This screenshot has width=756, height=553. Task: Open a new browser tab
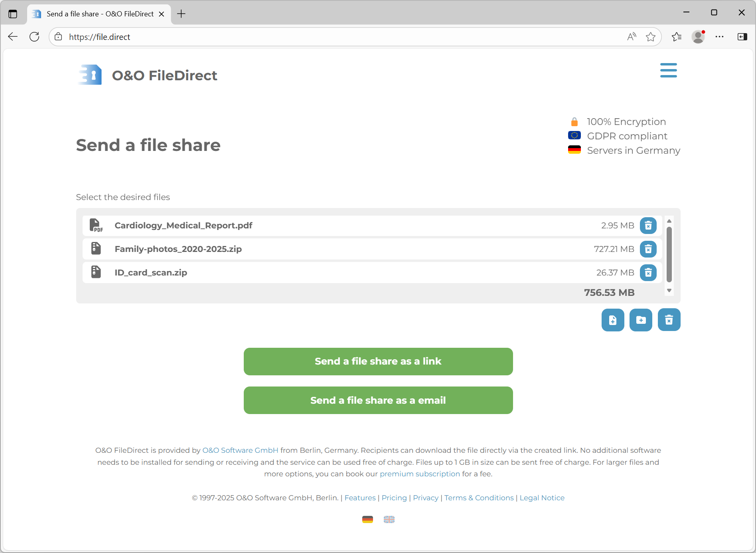[x=181, y=14]
